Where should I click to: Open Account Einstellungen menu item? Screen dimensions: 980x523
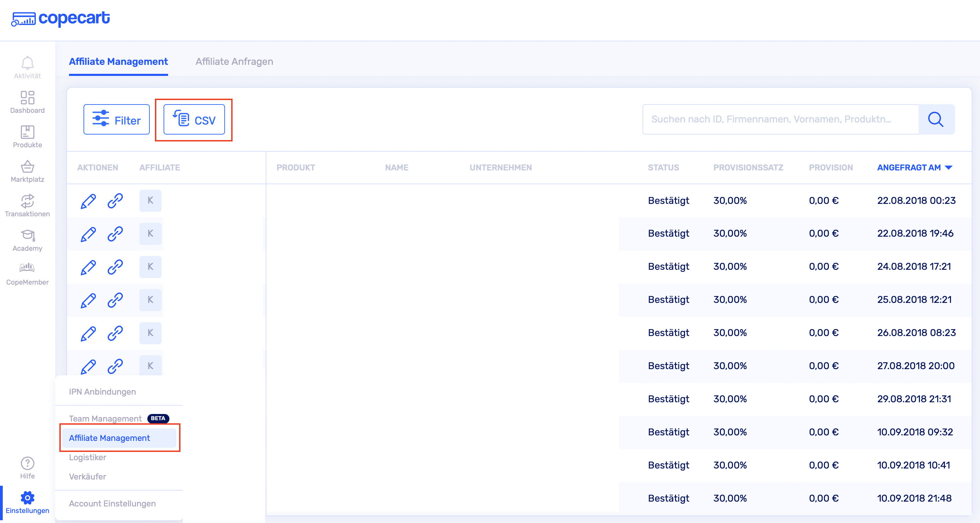112,503
